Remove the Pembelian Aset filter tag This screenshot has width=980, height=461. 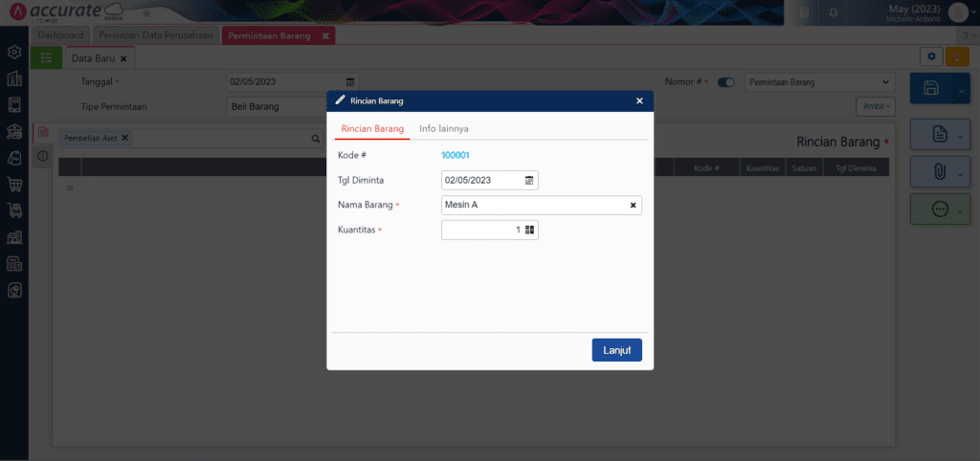pos(124,138)
